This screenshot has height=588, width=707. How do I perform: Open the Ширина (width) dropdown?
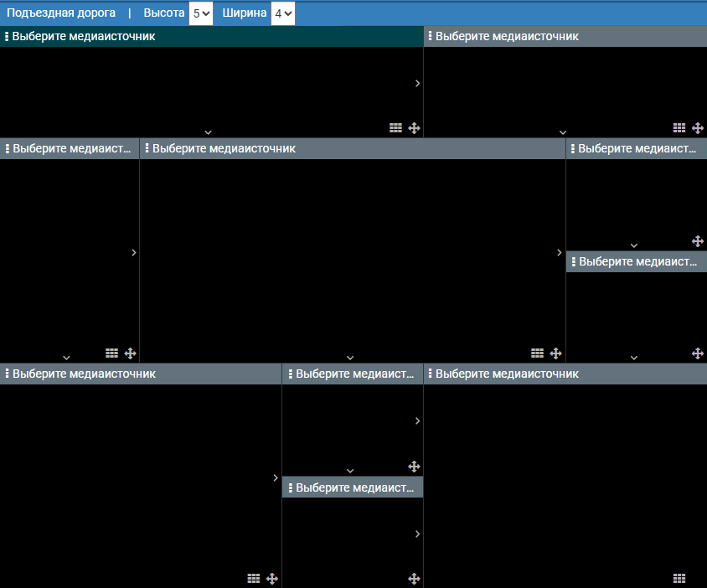coord(282,13)
